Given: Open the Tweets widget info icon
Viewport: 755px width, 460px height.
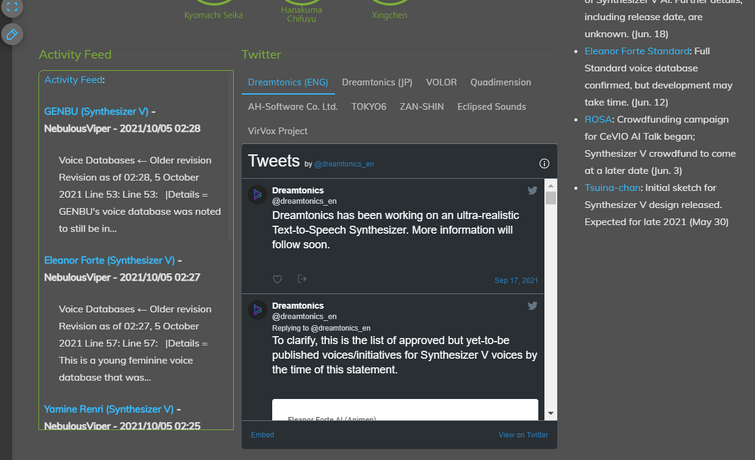Looking at the screenshot, I should pos(544,164).
